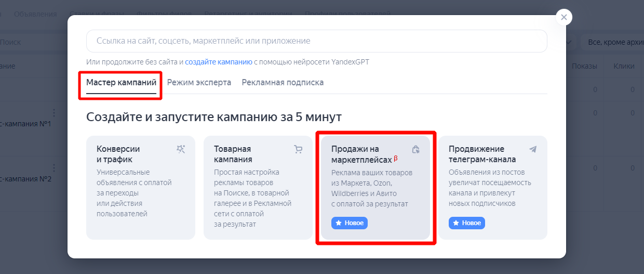Close the campaign creation dialog

tap(563, 17)
